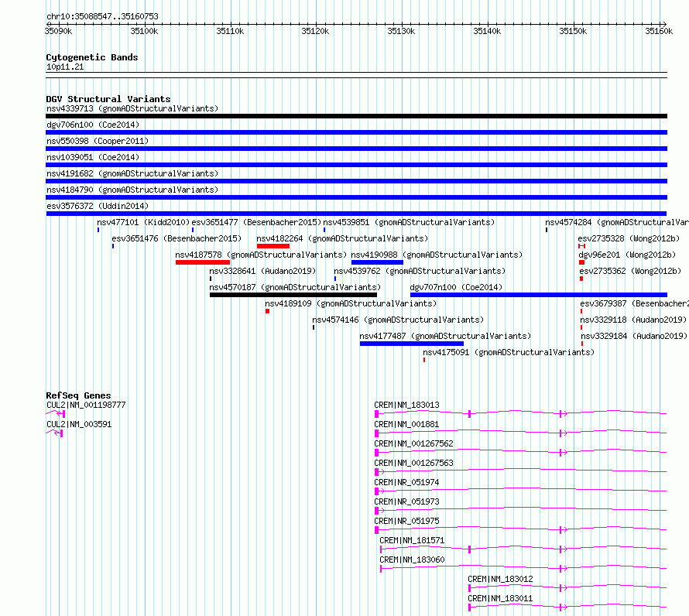The image size is (689, 616).
Task: Click the nsv3329118 (Audano2019) red marker
Action: pos(581,327)
